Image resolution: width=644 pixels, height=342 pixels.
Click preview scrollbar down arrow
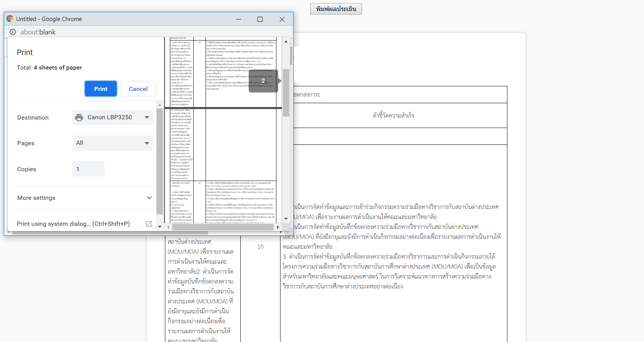(286, 219)
